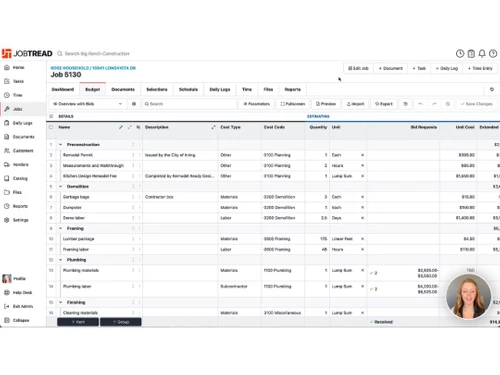The height and width of the screenshot is (375, 500).
Task: Open the clipboard icon in top header
Action: [x=471, y=54]
